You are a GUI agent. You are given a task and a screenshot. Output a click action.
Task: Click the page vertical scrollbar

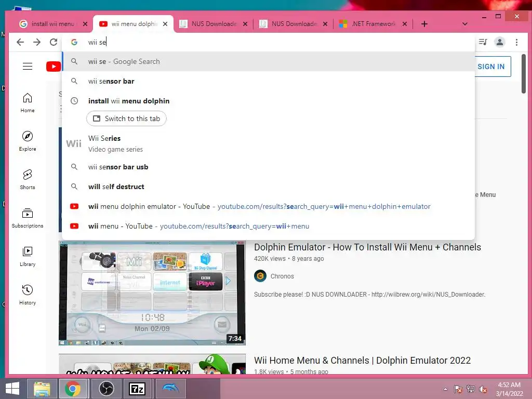tap(524, 73)
